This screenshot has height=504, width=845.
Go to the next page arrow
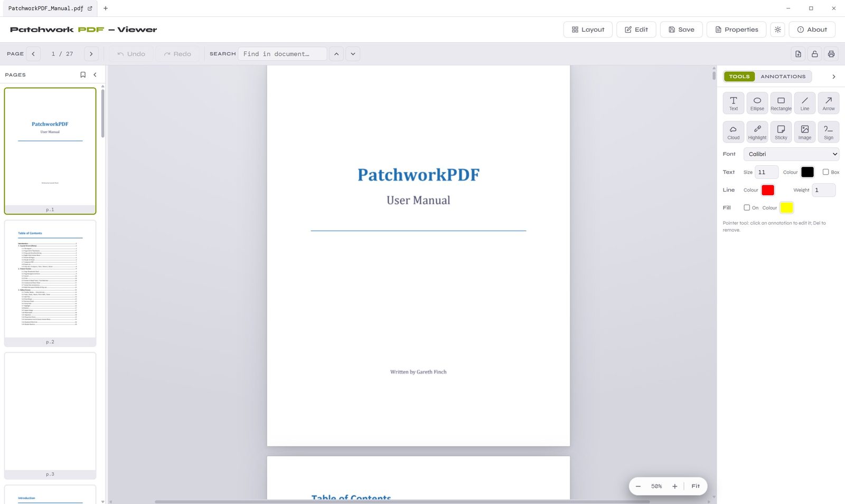click(x=91, y=54)
